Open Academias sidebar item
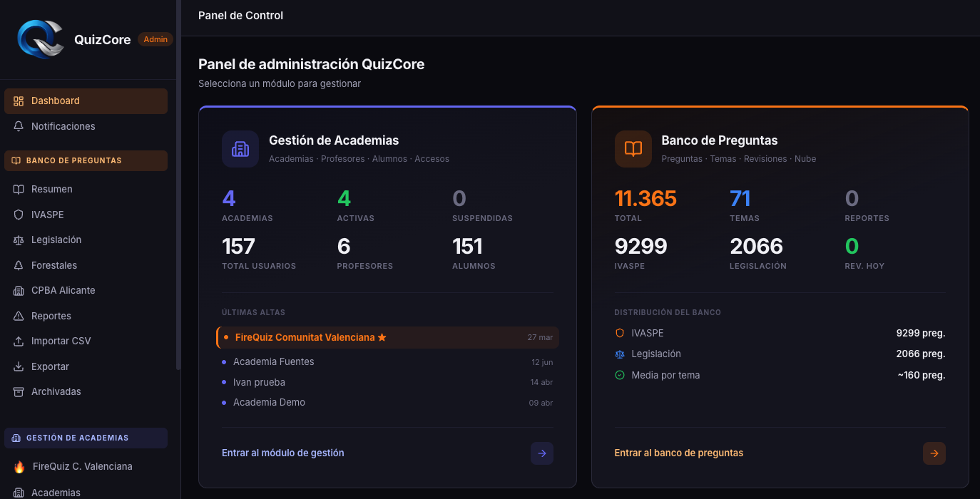980x499 pixels. point(86,493)
